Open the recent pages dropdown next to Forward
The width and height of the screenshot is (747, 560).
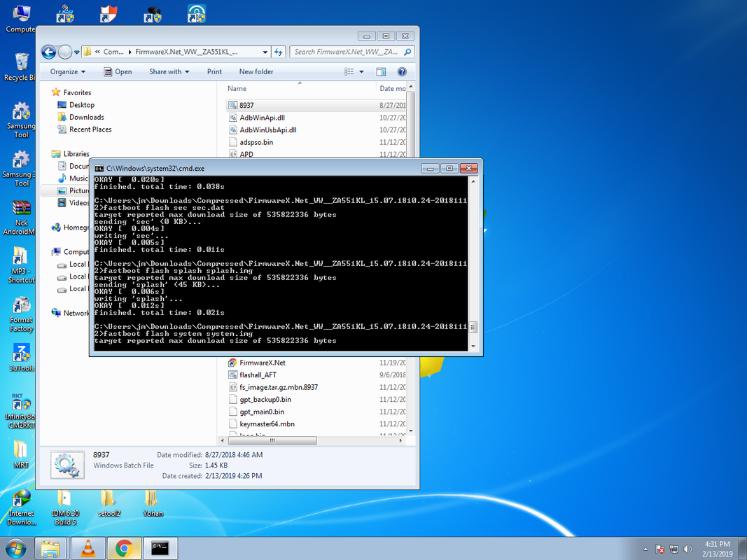(77, 52)
